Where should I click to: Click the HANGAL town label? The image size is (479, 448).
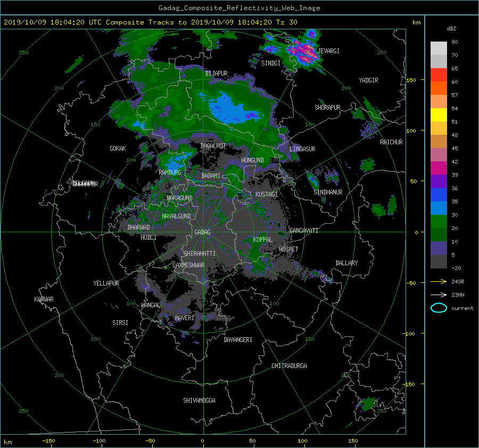tap(151, 305)
